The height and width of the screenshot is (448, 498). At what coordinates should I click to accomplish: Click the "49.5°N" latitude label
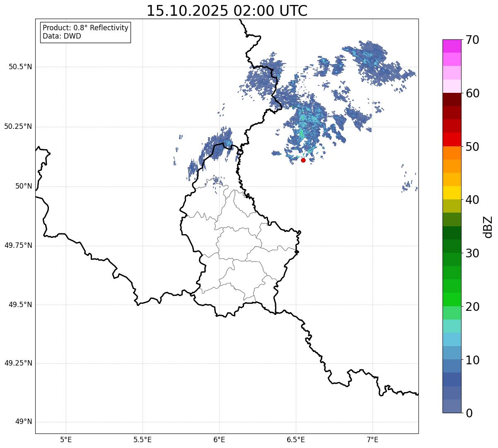click(20, 305)
